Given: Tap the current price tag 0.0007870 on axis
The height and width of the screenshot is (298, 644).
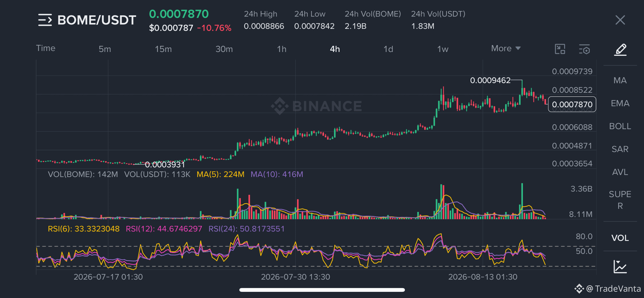Looking at the screenshot, I should (572, 104).
